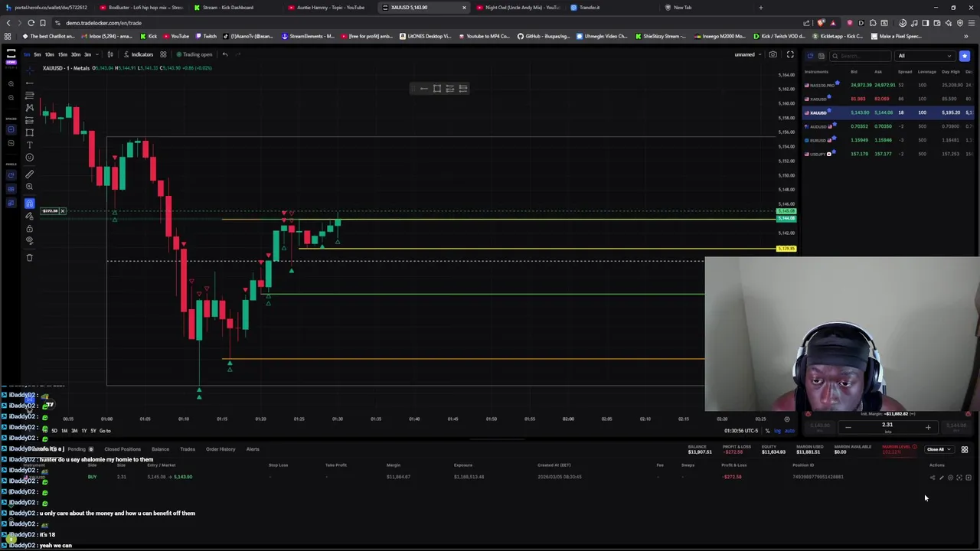Select the AUDUSD instrument row

888,126
